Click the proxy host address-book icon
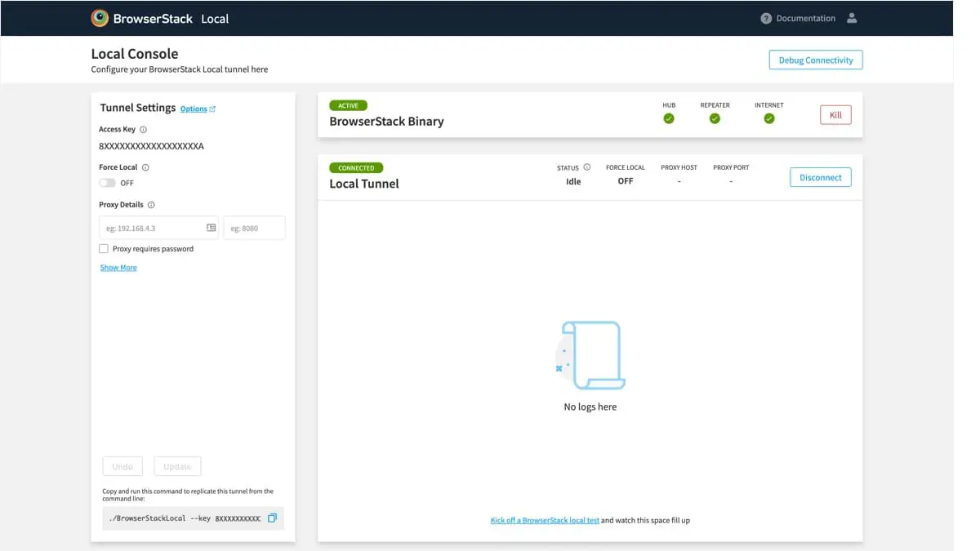Viewport: 980px width, 551px height. (x=211, y=228)
